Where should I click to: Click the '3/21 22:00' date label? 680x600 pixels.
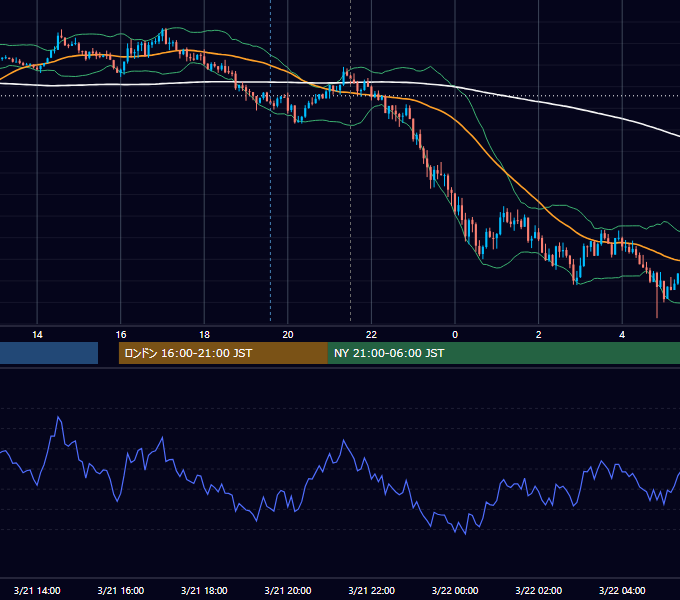[372, 590]
